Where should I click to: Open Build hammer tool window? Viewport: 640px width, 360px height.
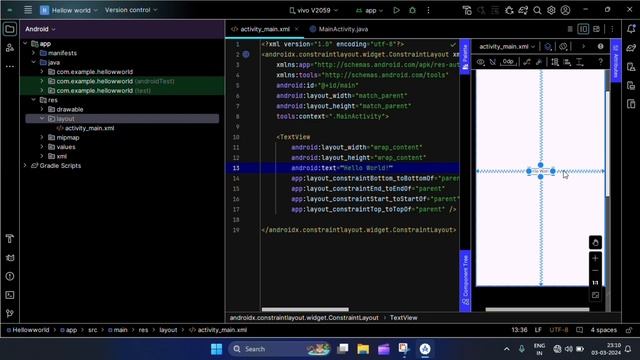point(10,239)
